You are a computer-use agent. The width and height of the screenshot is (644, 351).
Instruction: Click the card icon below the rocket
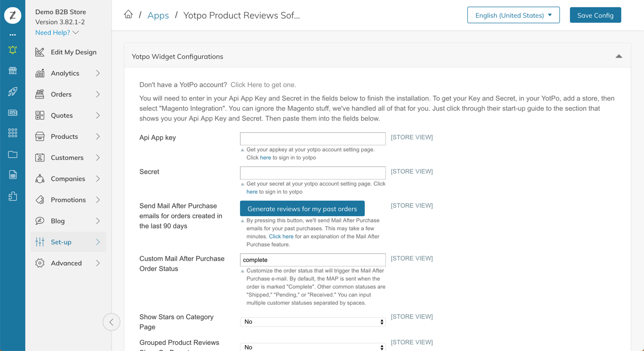tap(13, 113)
